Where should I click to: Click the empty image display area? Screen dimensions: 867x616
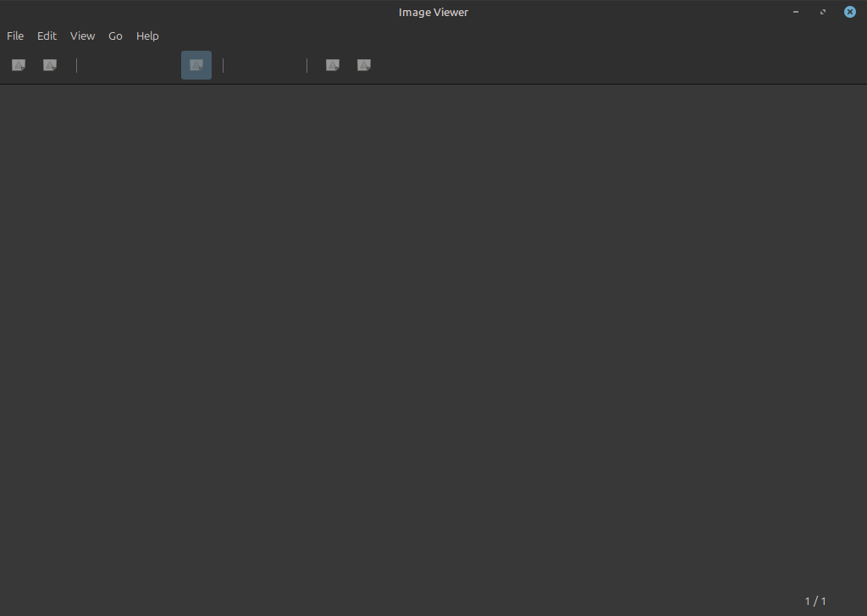click(433, 338)
